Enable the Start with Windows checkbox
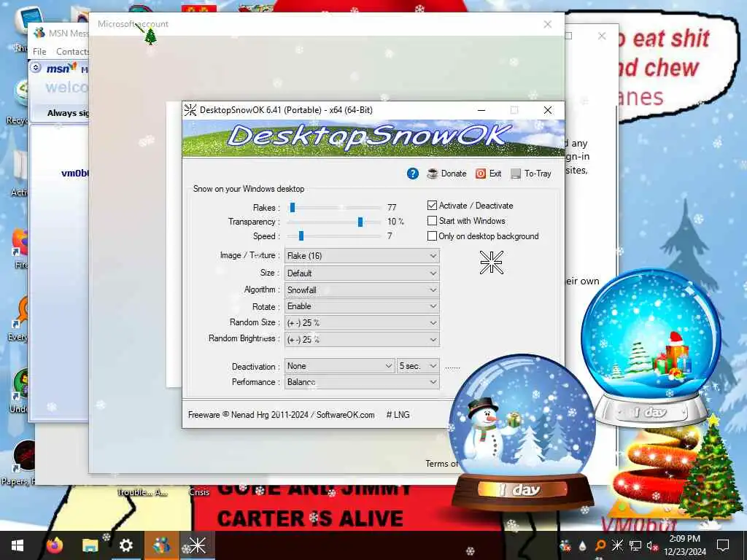 click(432, 221)
